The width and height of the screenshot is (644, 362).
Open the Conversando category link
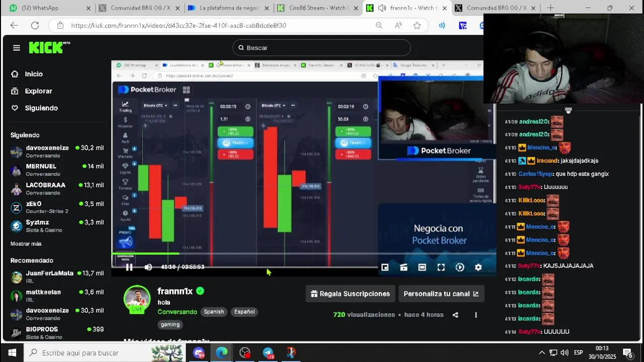tap(177, 312)
